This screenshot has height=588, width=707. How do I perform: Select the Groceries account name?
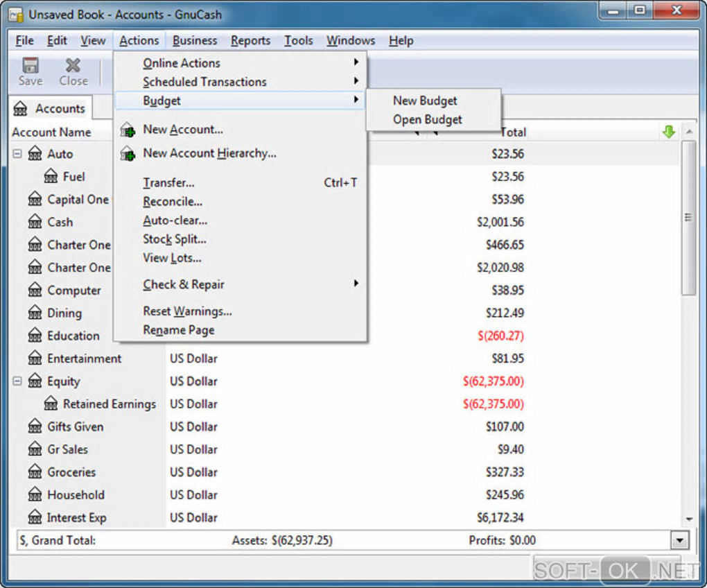(x=71, y=472)
